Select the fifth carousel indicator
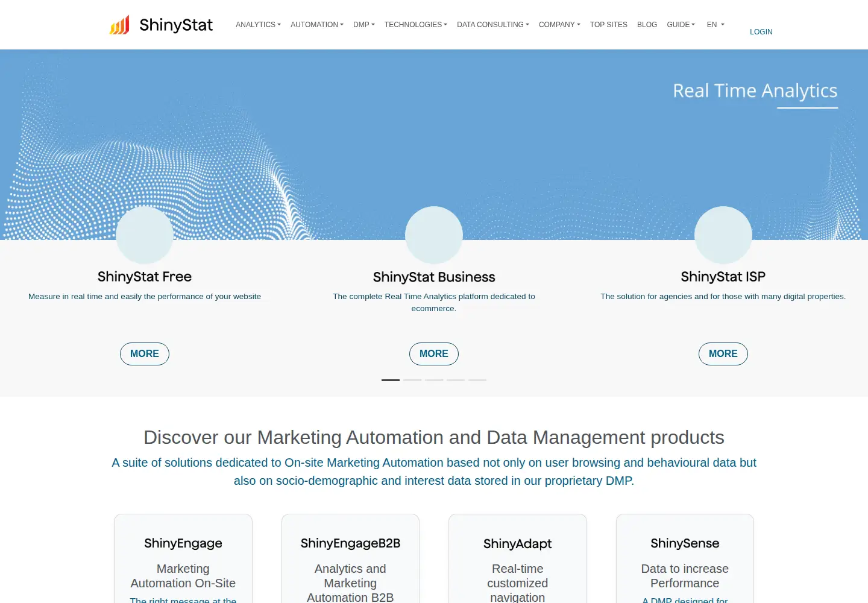Viewport: 868px width, 603px height. point(477,380)
